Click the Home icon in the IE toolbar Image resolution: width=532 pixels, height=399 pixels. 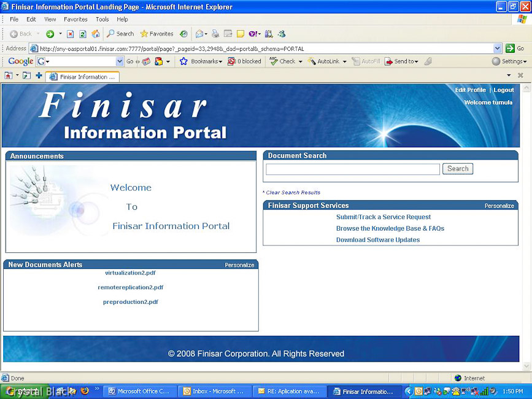click(95, 34)
